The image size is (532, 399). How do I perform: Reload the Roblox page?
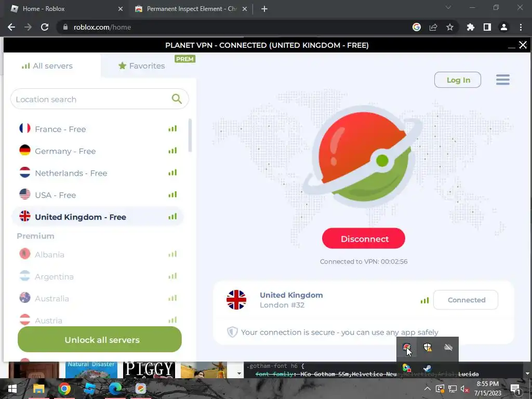45,27
